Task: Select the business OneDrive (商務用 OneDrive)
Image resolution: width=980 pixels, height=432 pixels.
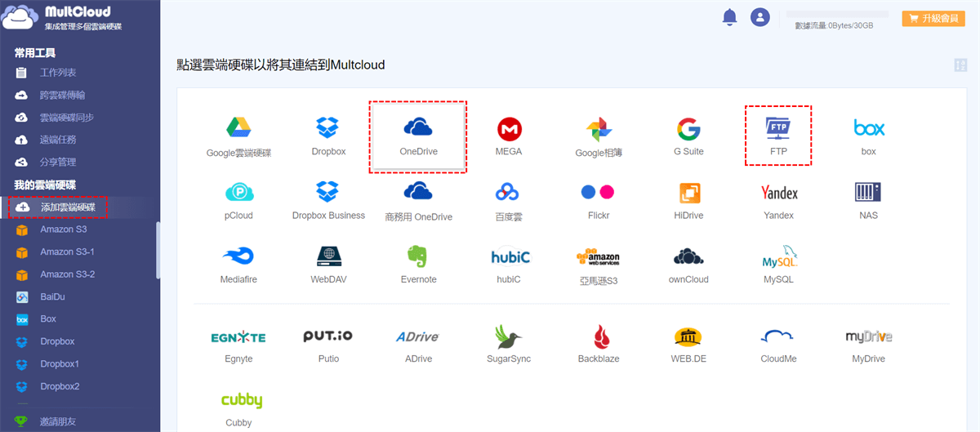Action: [418, 192]
